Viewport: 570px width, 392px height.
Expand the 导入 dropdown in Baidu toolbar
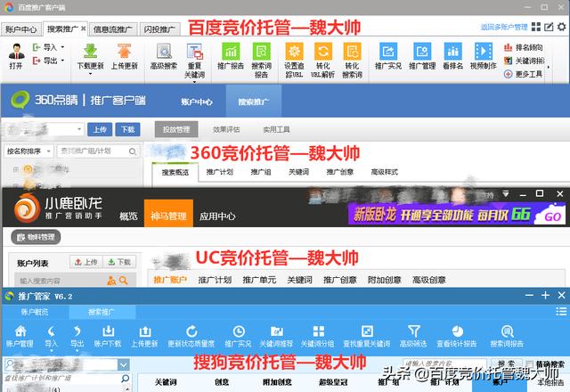[62, 47]
